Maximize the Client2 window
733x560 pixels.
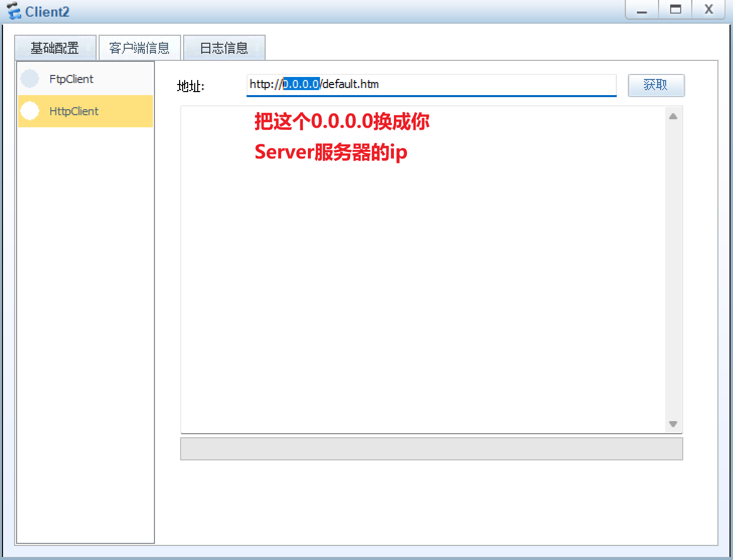pos(675,10)
